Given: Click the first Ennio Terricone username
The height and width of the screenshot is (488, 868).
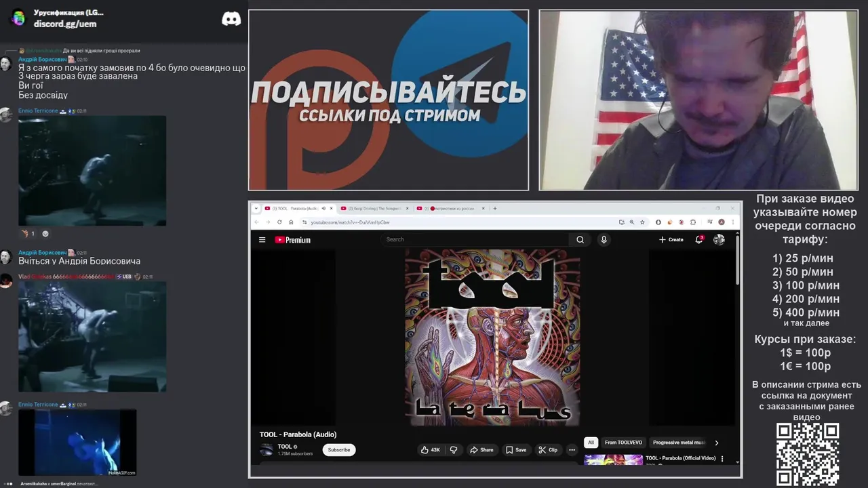Looking at the screenshot, I should [x=39, y=110].
